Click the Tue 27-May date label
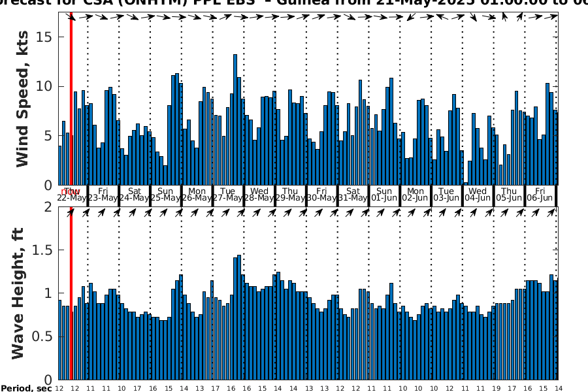The image size is (588, 392). coord(227,195)
